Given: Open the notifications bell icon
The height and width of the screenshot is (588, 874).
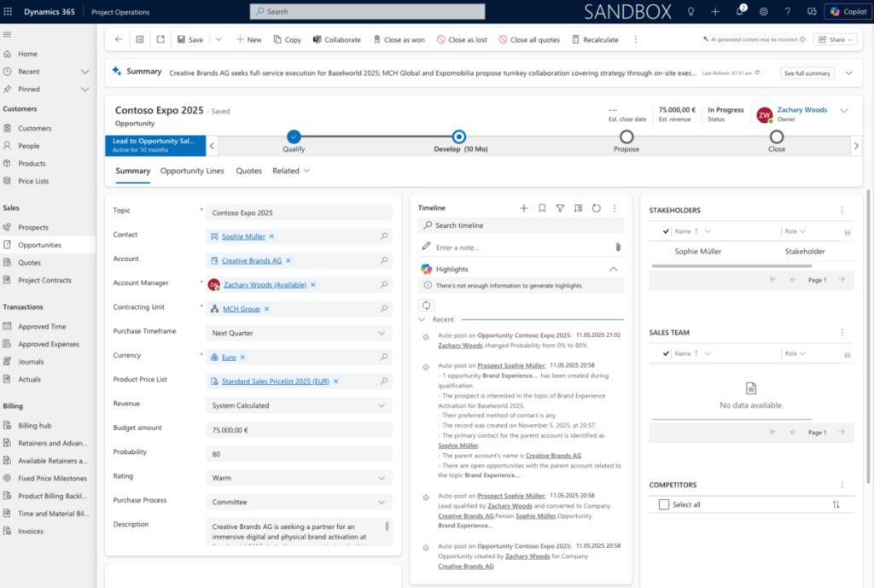Looking at the screenshot, I should (739, 12).
